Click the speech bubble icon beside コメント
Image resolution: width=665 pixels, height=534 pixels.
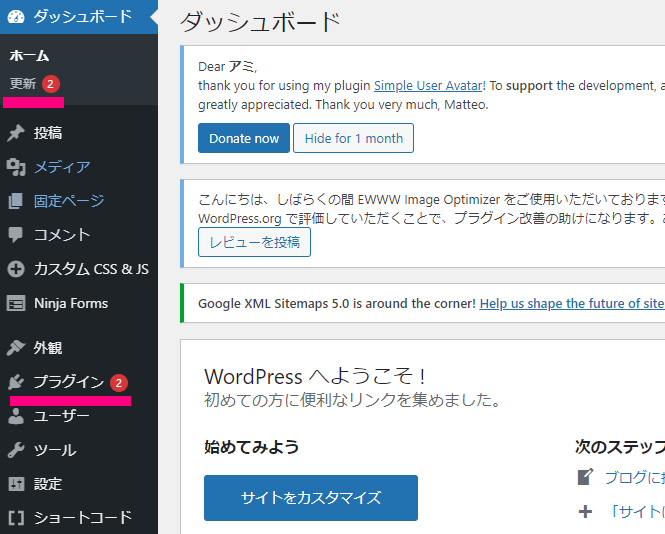tap(16, 235)
